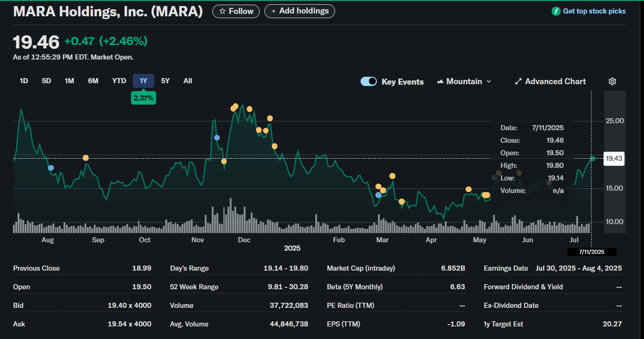Click the Ask value 19.54 x 4000

[130, 324]
